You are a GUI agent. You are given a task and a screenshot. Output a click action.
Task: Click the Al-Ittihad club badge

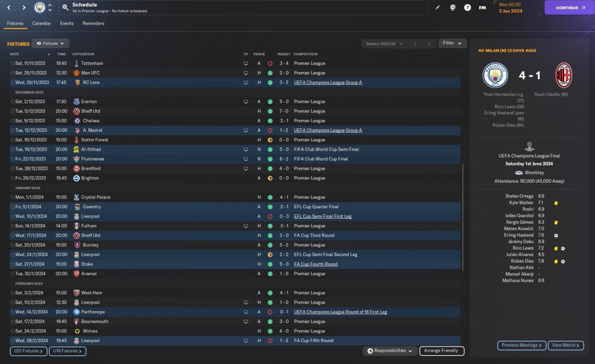76,149
